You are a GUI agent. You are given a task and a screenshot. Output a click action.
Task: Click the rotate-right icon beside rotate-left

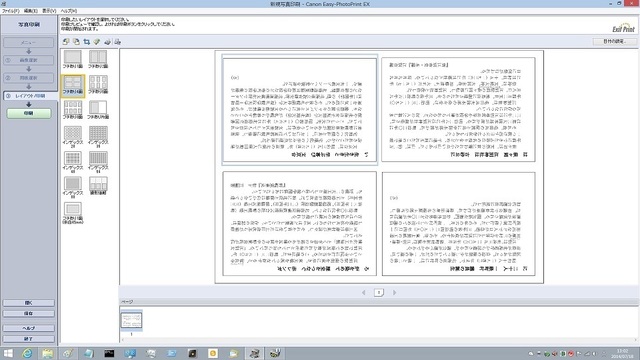[x=76, y=42]
